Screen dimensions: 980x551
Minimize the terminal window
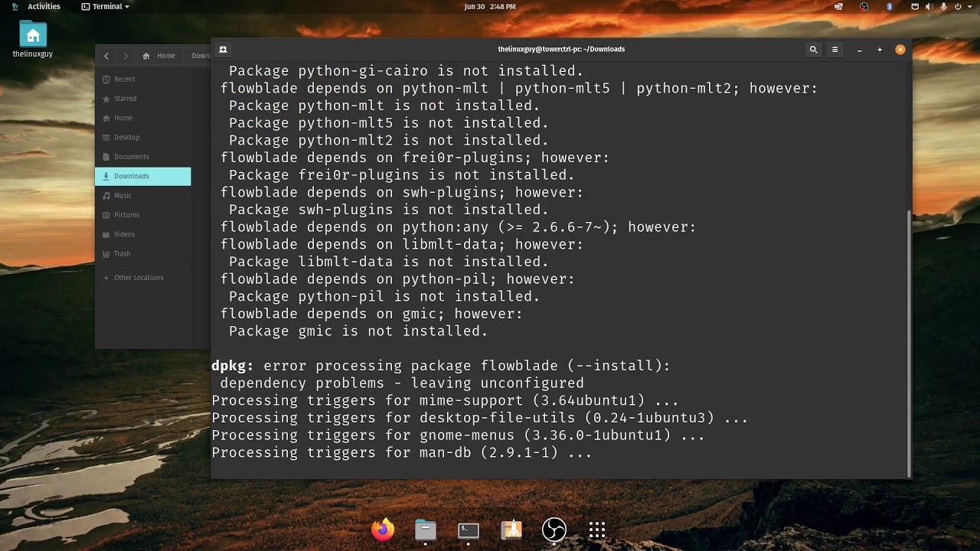pos(859,50)
